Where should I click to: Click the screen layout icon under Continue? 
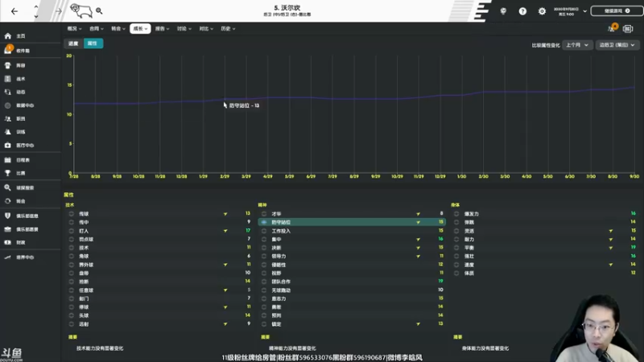[x=628, y=29]
